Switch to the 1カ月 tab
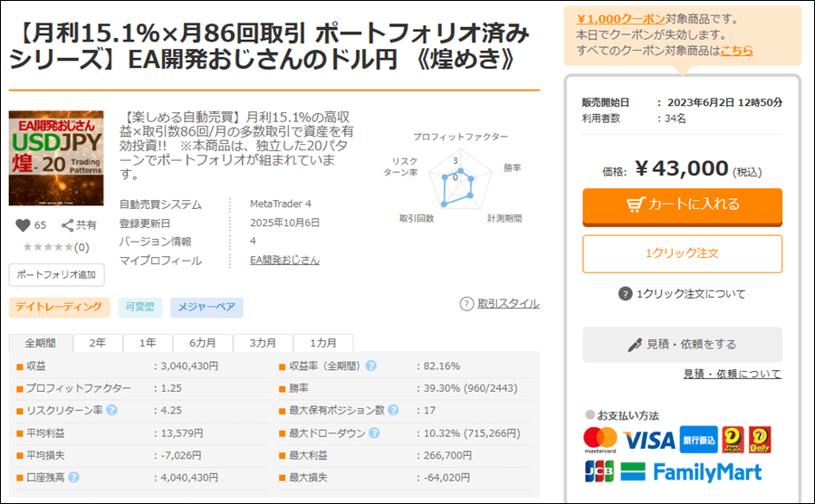 point(323,344)
